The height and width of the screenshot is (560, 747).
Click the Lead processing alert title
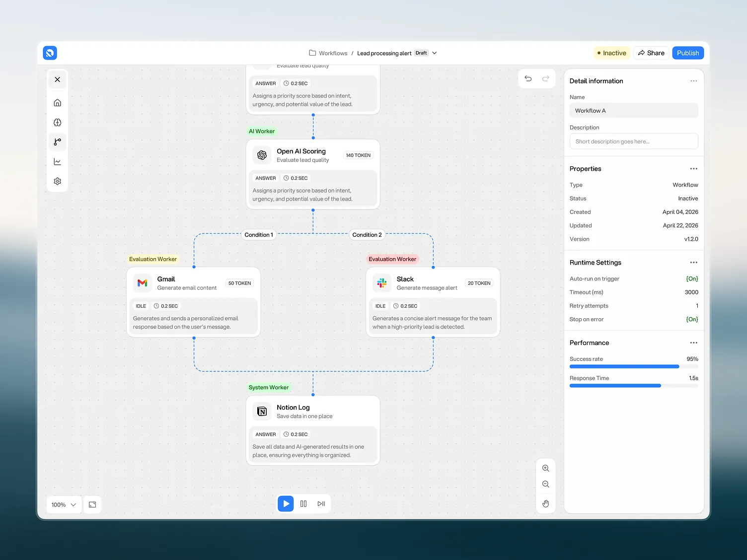(384, 53)
